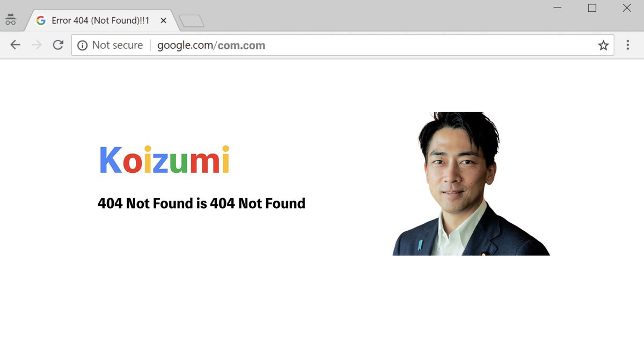Maximize the browser window
This screenshot has height=337, width=644.
[x=592, y=8]
